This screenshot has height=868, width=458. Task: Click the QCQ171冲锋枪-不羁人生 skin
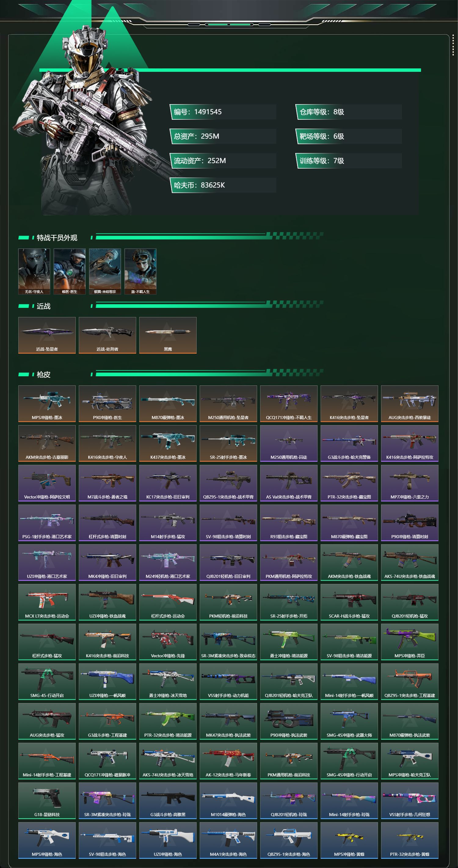tap(289, 404)
